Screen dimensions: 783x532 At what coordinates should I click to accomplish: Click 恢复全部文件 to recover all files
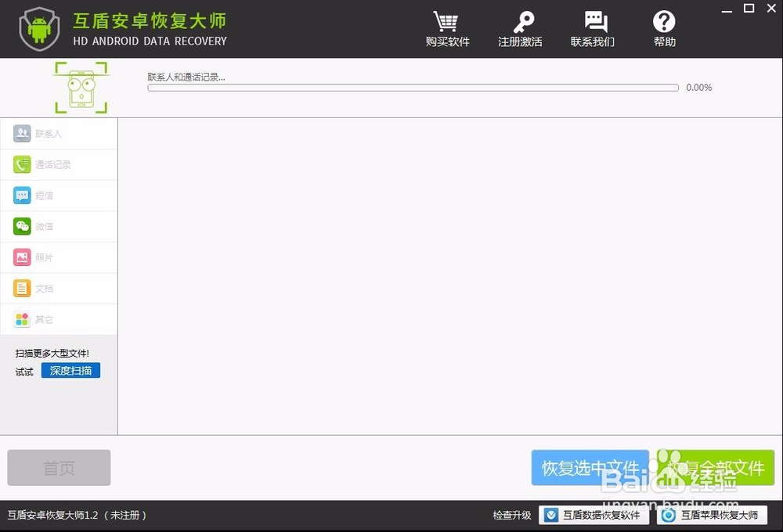[x=716, y=467]
